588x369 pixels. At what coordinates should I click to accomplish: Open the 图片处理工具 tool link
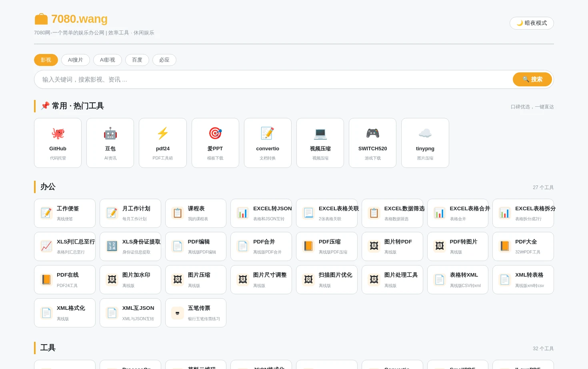tap(392, 280)
